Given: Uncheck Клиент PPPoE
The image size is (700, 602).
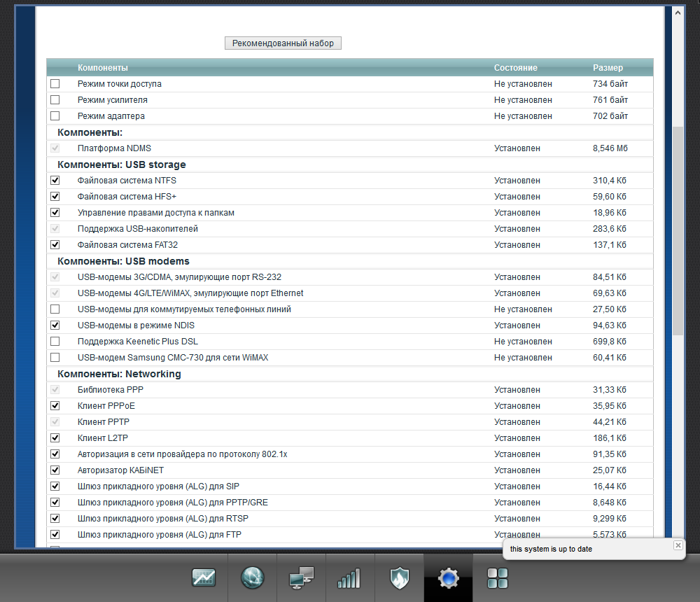Looking at the screenshot, I should click(55, 405).
